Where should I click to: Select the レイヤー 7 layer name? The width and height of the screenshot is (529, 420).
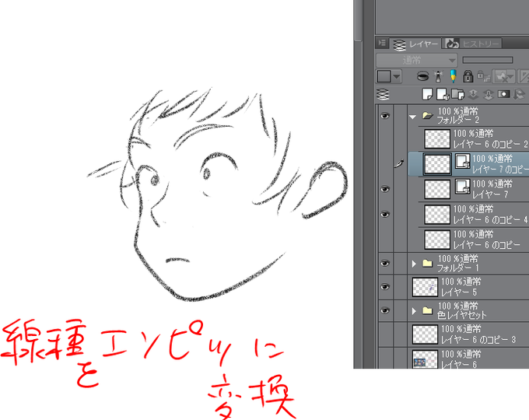tap(490, 194)
